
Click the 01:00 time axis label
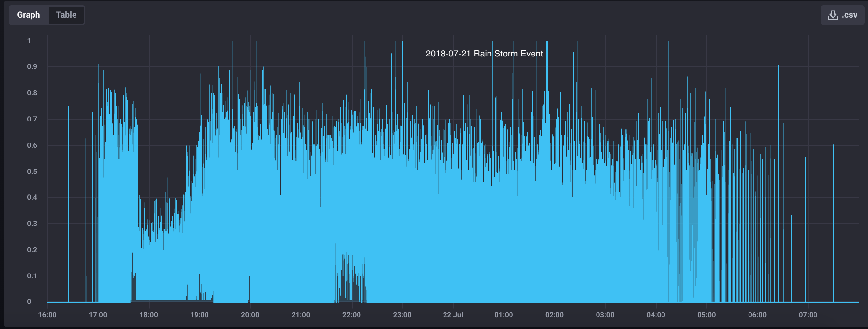click(x=504, y=315)
